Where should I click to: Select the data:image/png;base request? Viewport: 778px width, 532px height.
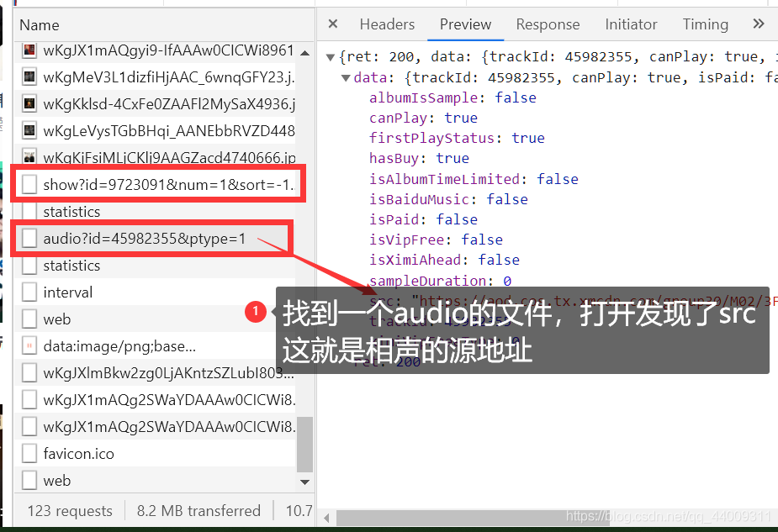pyautogui.click(x=155, y=345)
